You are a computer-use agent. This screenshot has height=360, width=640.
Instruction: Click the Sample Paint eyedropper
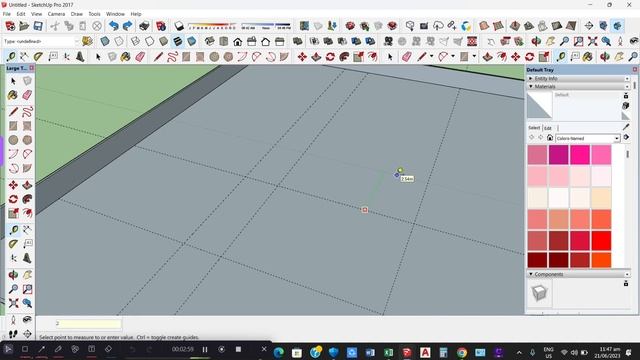click(626, 127)
